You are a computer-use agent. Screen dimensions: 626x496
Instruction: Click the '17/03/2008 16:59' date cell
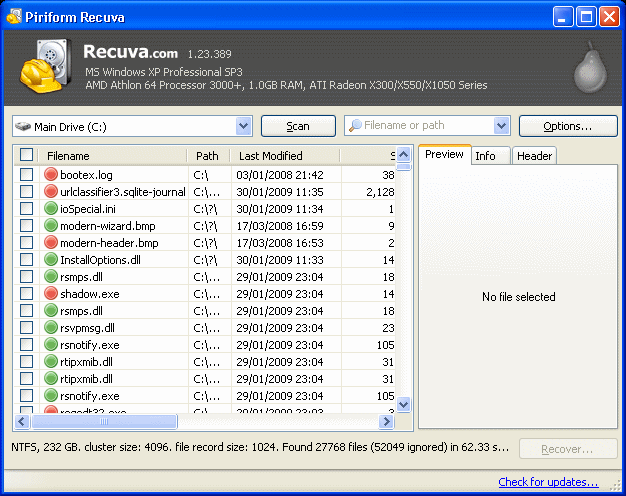coord(280,226)
